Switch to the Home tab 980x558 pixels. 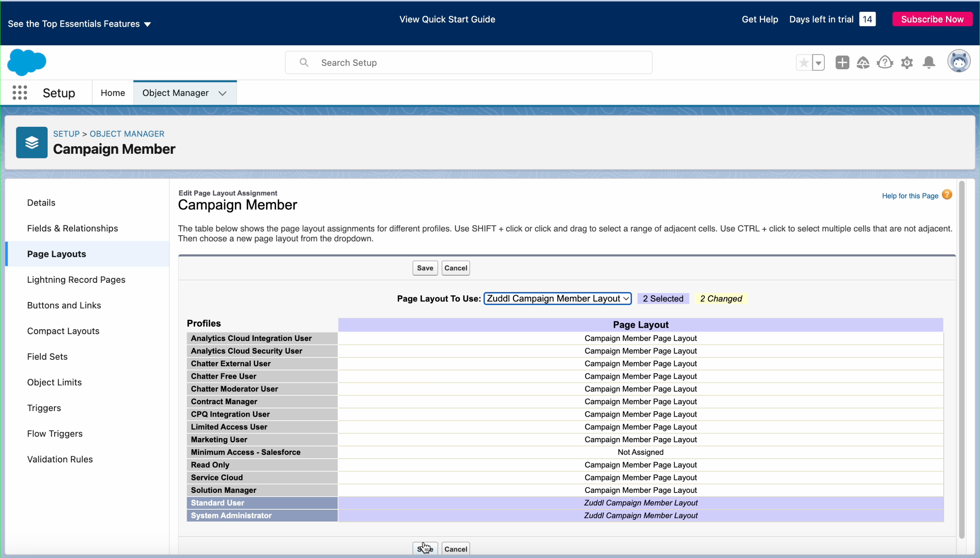pyautogui.click(x=113, y=93)
